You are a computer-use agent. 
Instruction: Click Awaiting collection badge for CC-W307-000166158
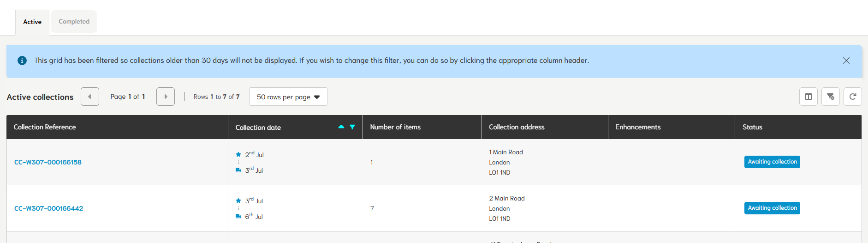[x=772, y=162]
